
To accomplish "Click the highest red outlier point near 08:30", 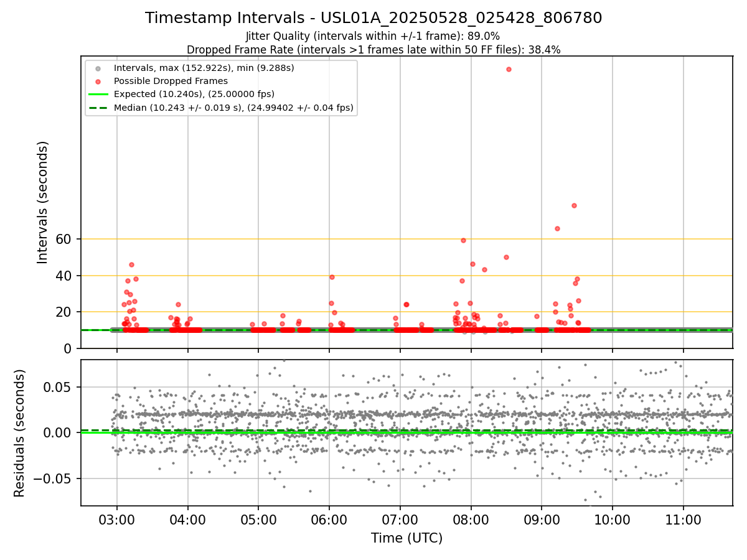I will point(509,69).
